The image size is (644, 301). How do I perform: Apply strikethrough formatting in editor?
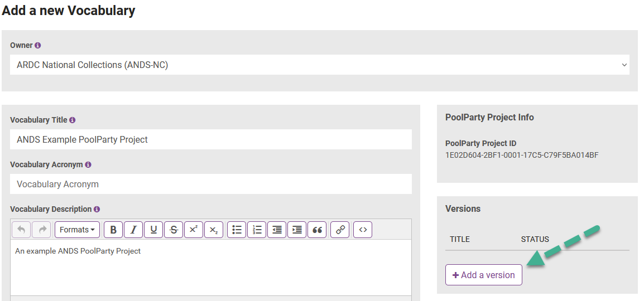click(x=174, y=230)
